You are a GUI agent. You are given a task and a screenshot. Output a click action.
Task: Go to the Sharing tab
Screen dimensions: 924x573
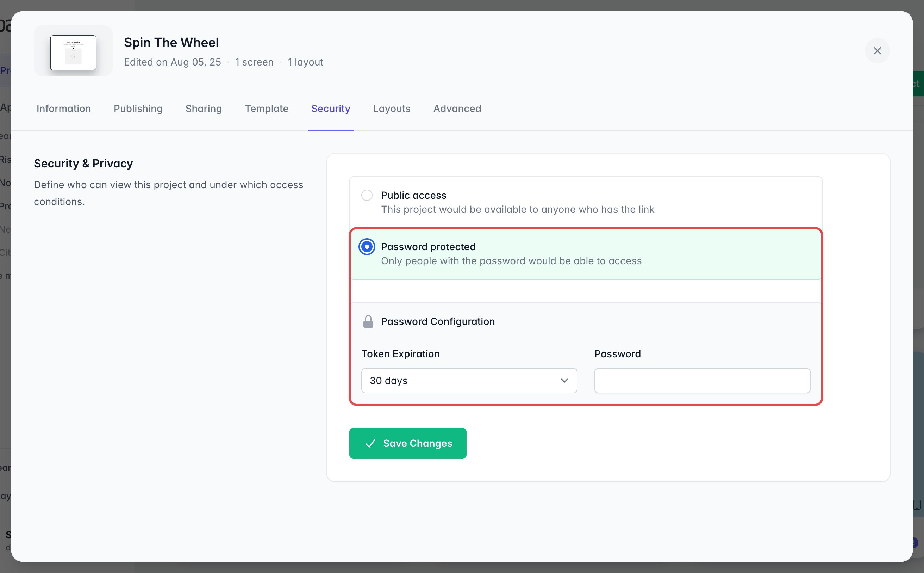tap(204, 109)
